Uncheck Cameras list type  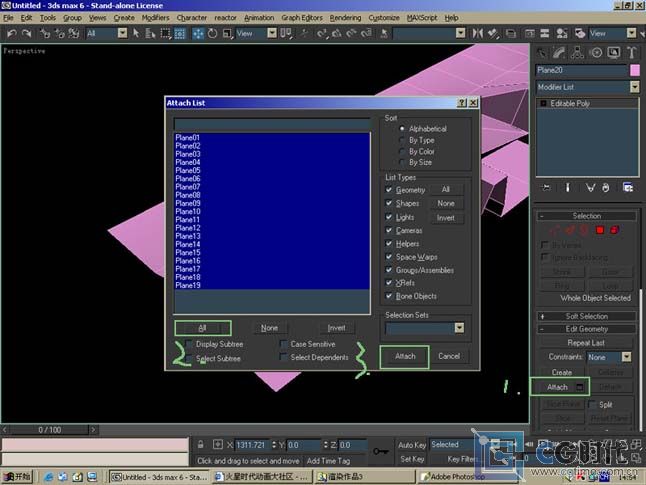pos(389,230)
